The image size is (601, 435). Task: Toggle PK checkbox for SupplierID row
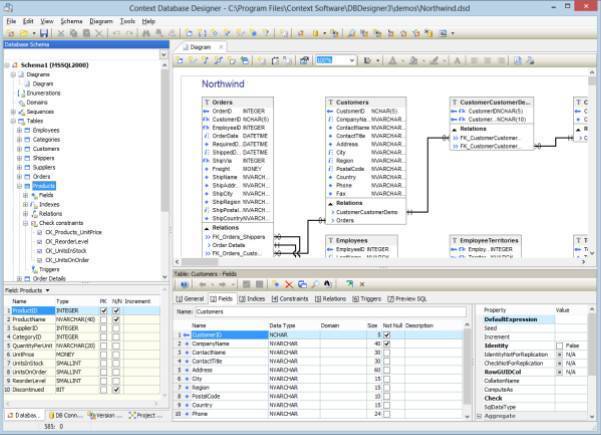click(103, 328)
